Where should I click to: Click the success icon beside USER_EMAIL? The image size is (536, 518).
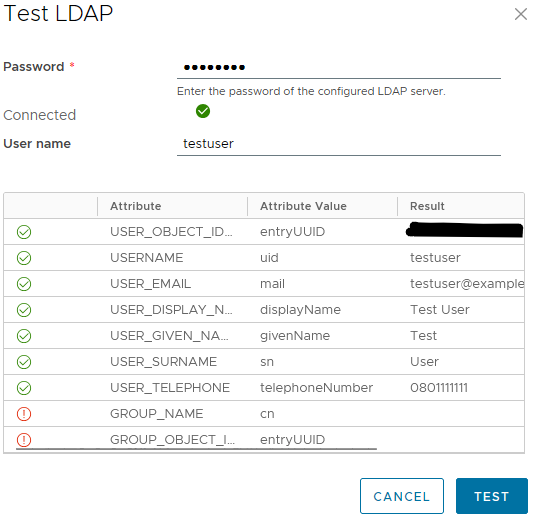(x=24, y=284)
